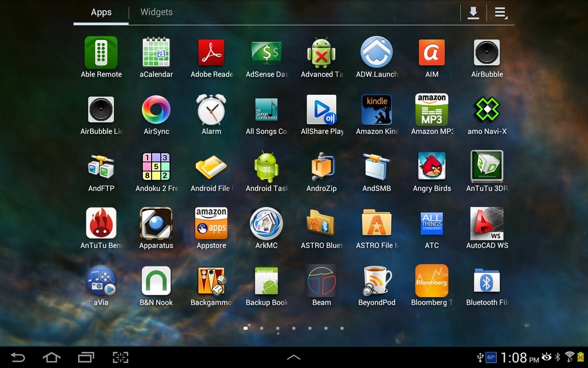Start Andoku 2 Free
This screenshot has height=368, width=588.
pyautogui.click(x=156, y=167)
